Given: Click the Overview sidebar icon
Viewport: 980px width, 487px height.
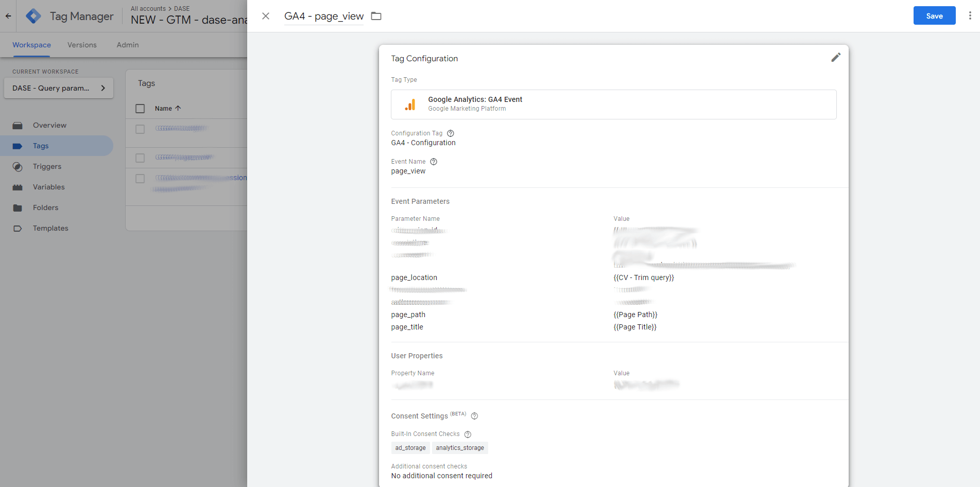Looking at the screenshot, I should tap(18, 126).
